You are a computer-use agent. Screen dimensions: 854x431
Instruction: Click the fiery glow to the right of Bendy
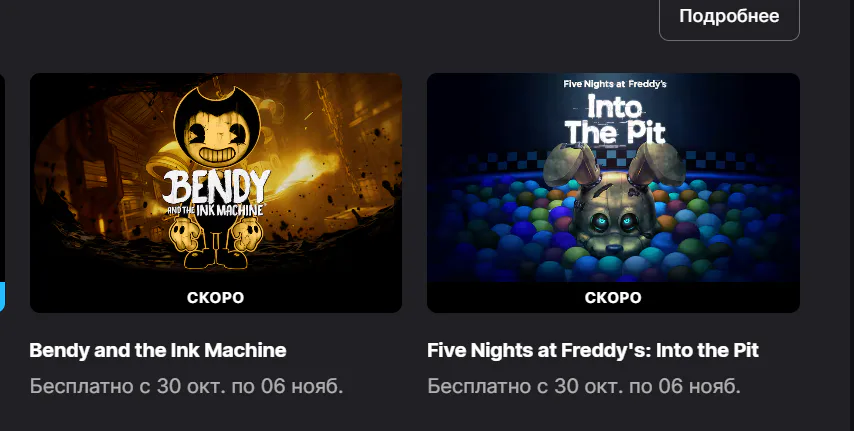(308, 166)
